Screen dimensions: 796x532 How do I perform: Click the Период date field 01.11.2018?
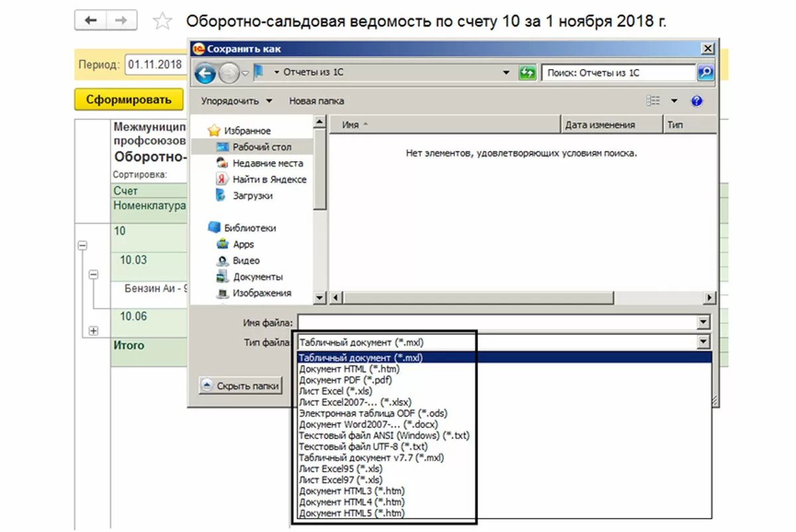click(x=155, y=65)
